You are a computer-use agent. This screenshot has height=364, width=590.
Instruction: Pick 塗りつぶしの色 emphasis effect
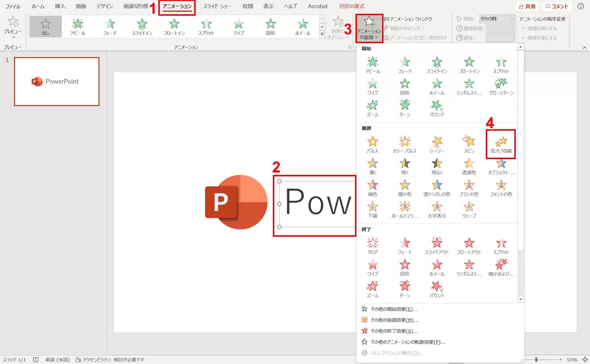[x=437, y=188]
